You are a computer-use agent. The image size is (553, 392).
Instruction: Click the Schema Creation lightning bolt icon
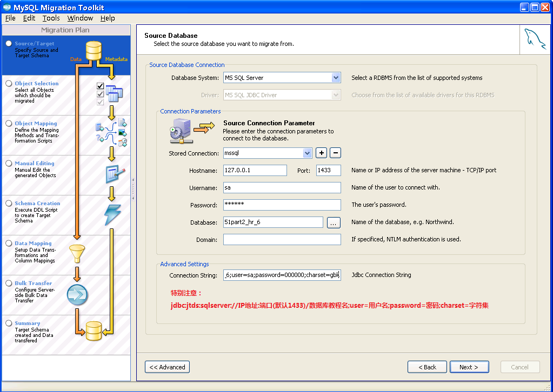[113, 214]
